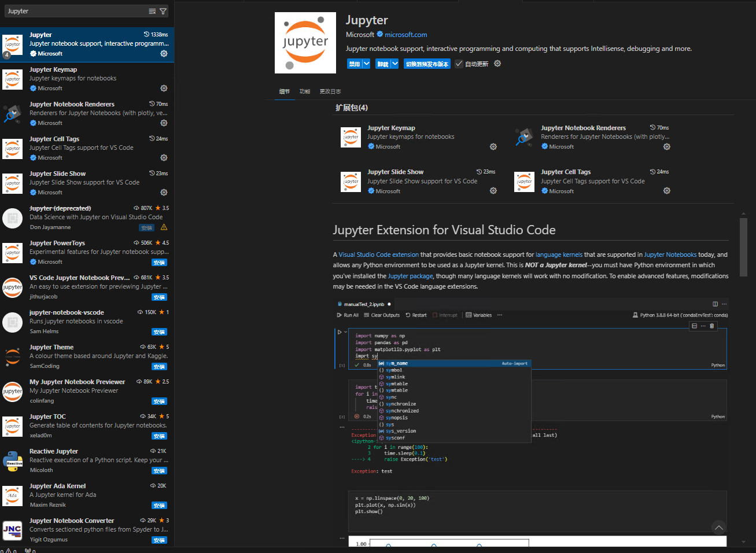Open the language kernels link
Image resolution: width=756 pixels, height=553 pixels.
pos(559,255)
